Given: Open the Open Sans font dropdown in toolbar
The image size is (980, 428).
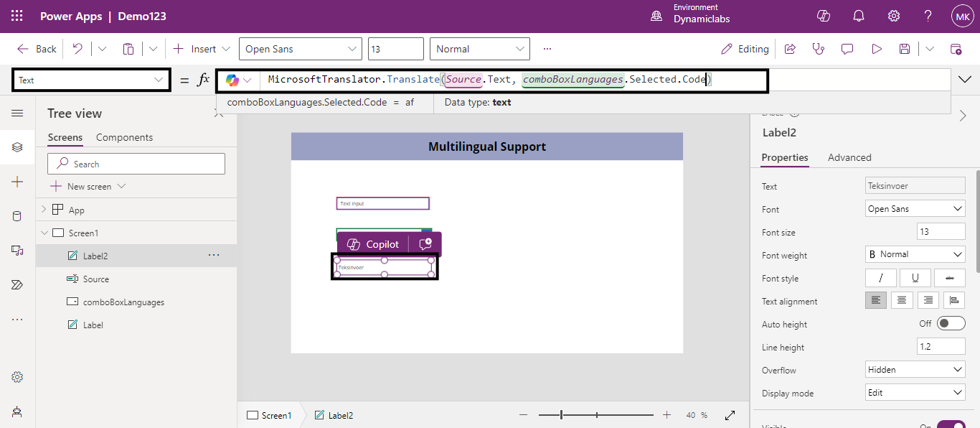Looking at the screenshot, I should [300, 49].
